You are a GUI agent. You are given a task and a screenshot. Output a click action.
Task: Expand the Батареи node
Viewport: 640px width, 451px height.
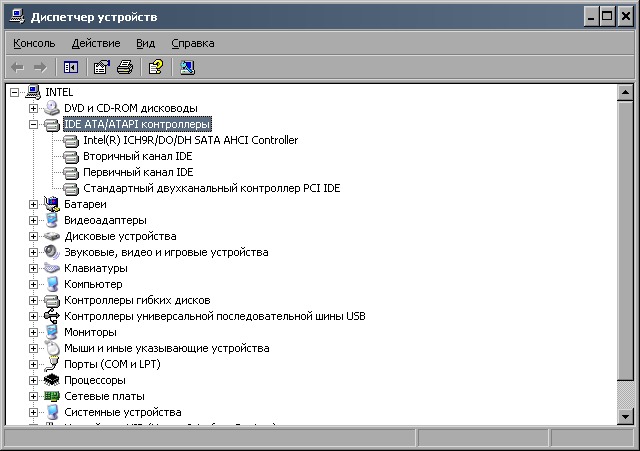(33, 204)
